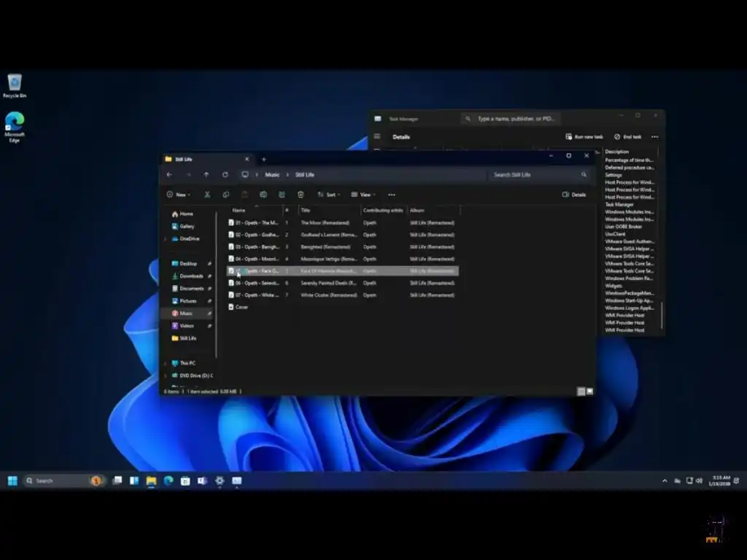747x560 pixels.
Task: Select Microsoft Edge desktop shortcut
Action: click(x=15, y=127)
